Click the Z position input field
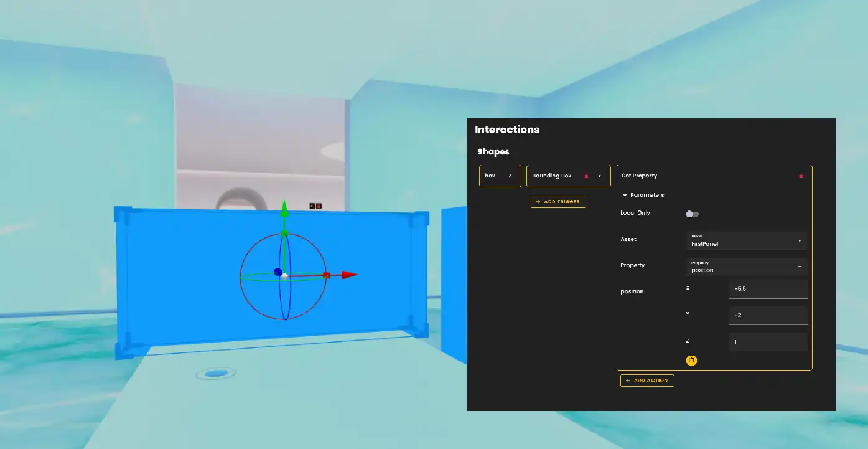 pos(767,342)
